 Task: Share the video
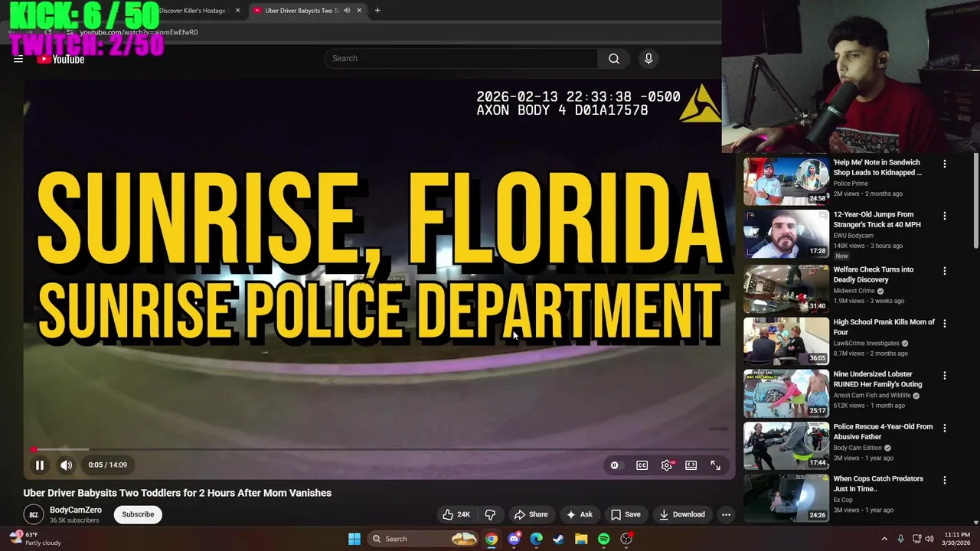point(531,514)
